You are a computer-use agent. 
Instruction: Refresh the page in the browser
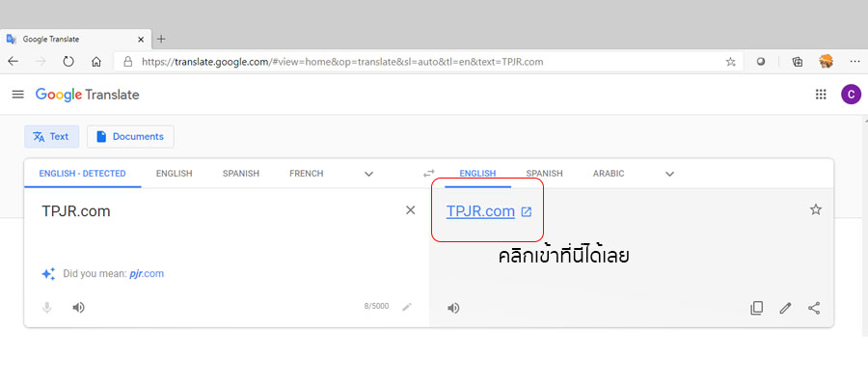pyautogui.click(x=68, y=62)
